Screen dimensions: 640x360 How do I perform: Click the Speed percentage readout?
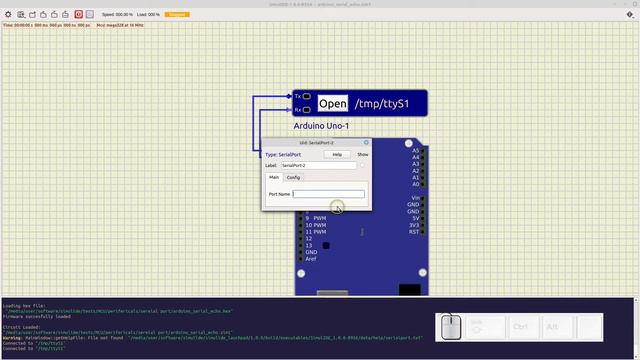click(118, 14)
